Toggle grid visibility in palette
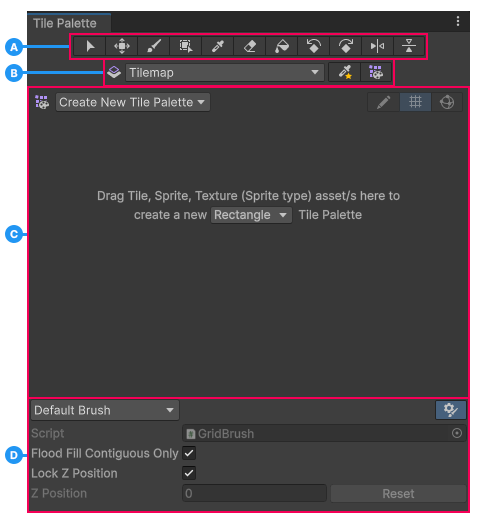The image size is (497, 524). pos(415,102)
